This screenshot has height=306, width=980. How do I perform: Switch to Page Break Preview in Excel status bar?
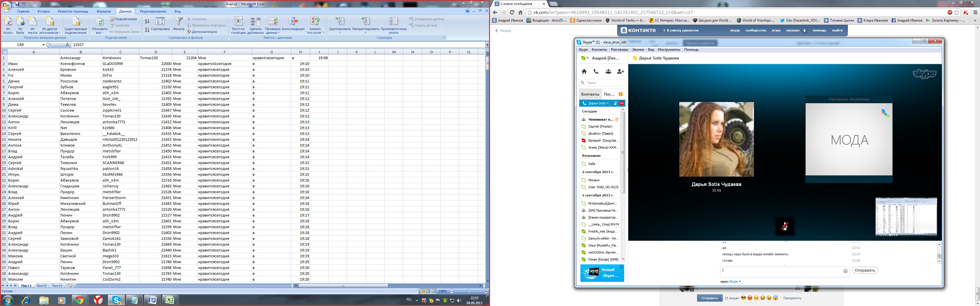click(x=434, y=291)
